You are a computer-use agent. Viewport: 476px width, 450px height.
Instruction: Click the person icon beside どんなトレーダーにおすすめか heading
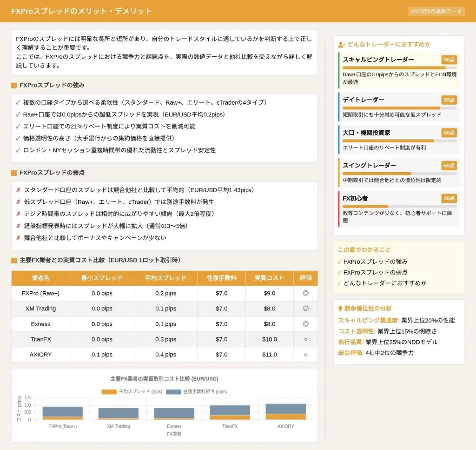tap(342, 45)
